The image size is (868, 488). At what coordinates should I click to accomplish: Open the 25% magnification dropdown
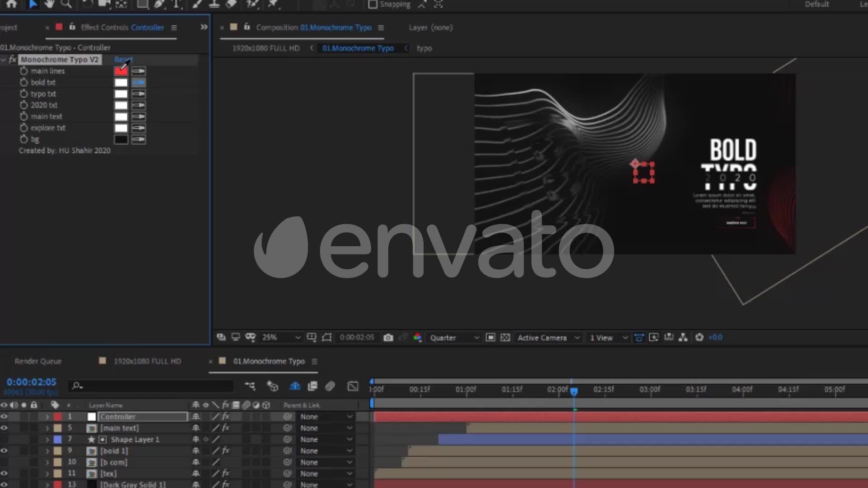coord(281,338)
